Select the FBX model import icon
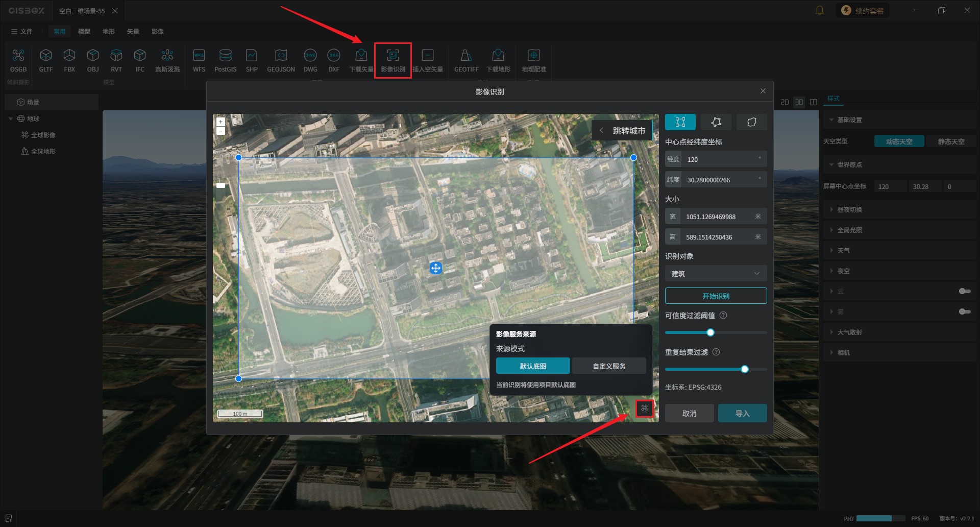This screenshot has width=980, height=527. pos(69,60)
